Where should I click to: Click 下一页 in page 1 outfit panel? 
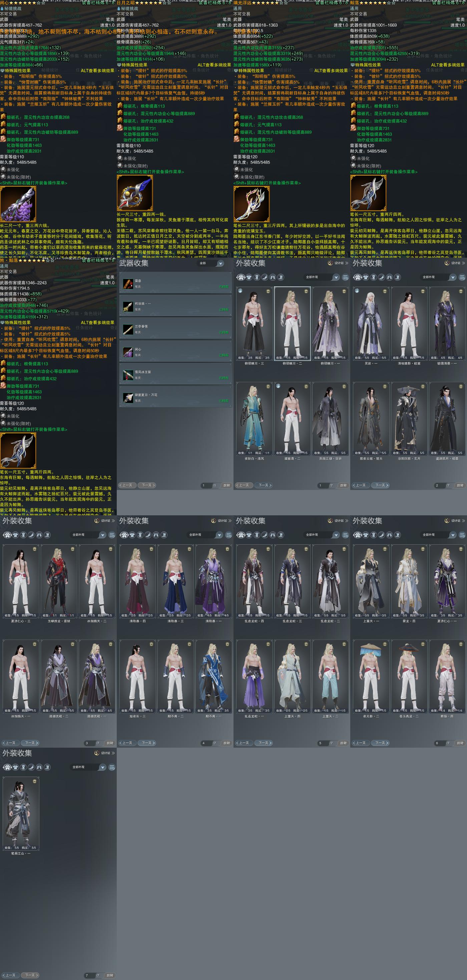pyautogui.click(x=264, y=485)
